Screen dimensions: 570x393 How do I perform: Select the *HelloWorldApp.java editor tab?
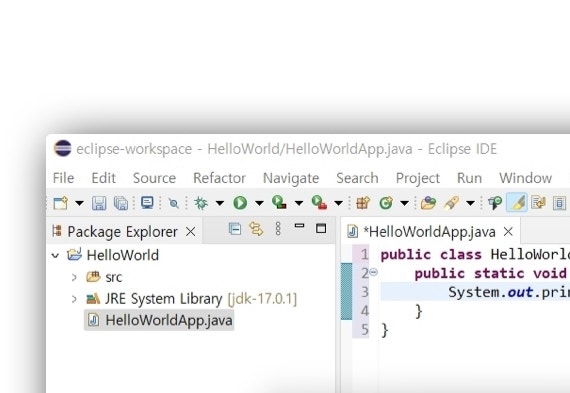(x=429, y=232)
